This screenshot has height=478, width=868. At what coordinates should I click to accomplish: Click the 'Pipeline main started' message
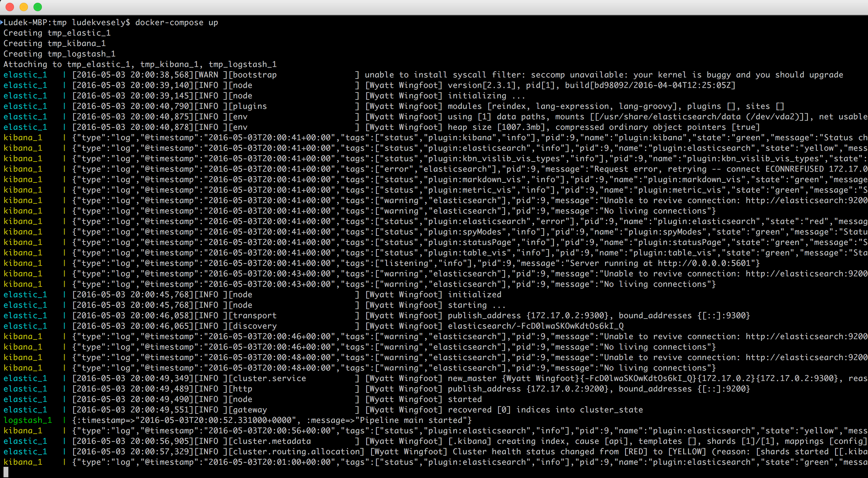coord(411,420)
